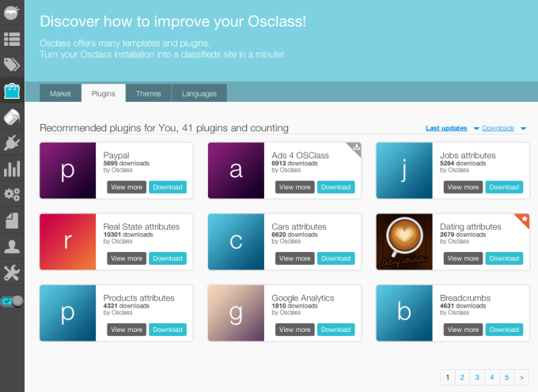
Task: Download the Paypal plugin
Action: (168, 187)
